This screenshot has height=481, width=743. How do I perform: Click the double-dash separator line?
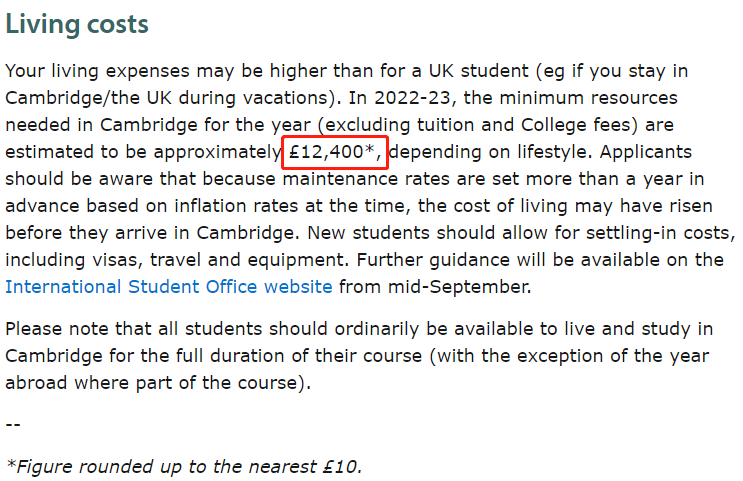pos(13,424)
